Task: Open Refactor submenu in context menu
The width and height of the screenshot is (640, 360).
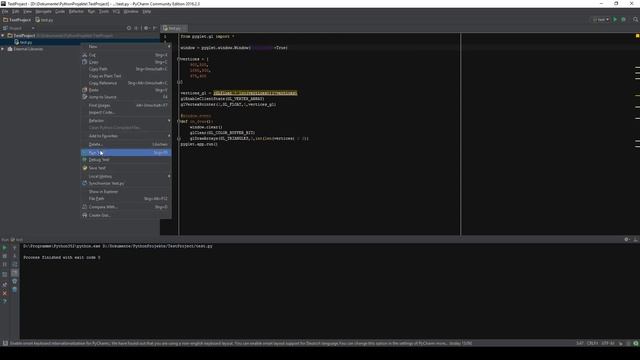Action: (126, 120)
